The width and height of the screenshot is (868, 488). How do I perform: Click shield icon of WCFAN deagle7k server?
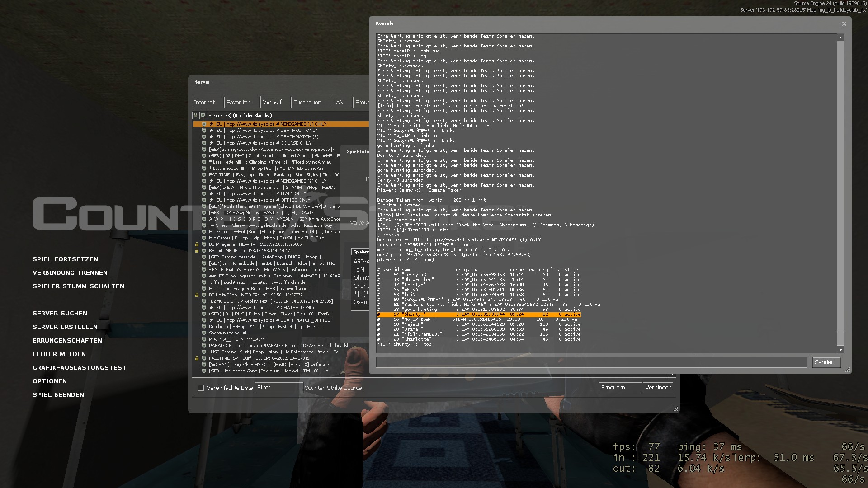tap(204, 364)
